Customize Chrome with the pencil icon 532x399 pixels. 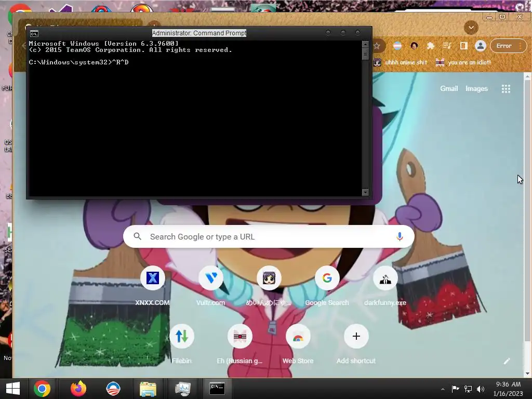tap(507, 361)
